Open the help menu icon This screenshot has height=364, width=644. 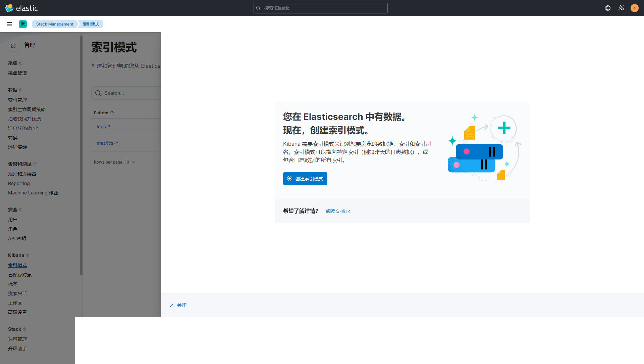608,8
